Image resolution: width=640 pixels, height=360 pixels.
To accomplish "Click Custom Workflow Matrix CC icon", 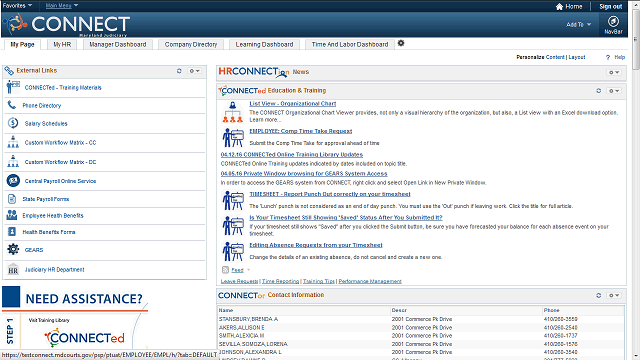I will point(13,142).
